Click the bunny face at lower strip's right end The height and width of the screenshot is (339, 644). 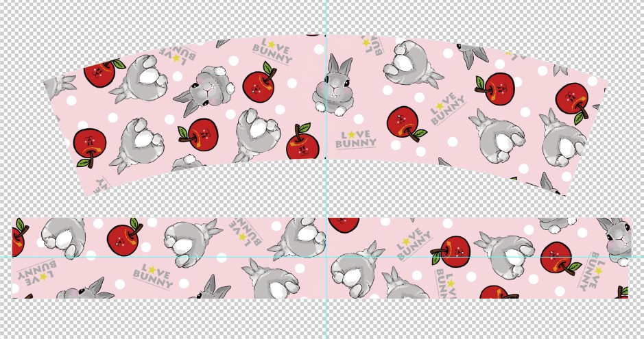tap(617, 241)
